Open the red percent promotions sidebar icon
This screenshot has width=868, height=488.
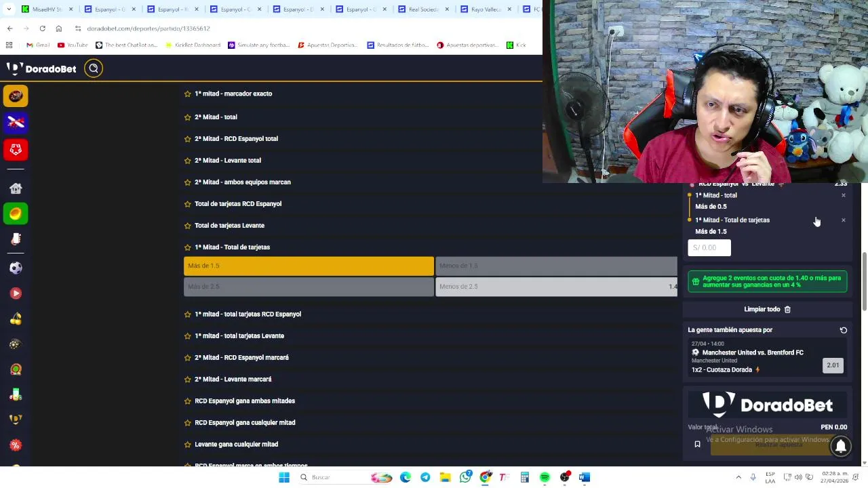16,445
